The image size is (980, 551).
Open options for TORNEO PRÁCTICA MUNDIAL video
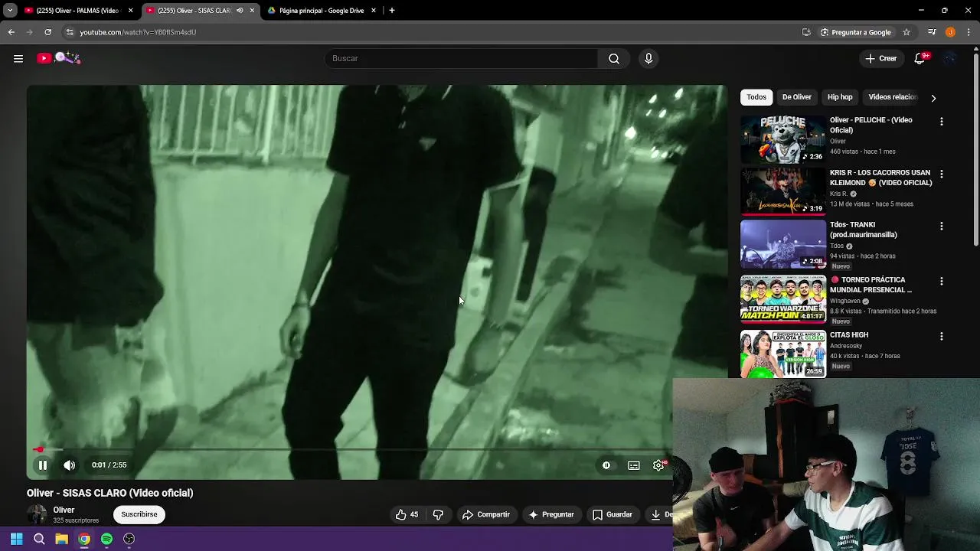click(942, 281)
